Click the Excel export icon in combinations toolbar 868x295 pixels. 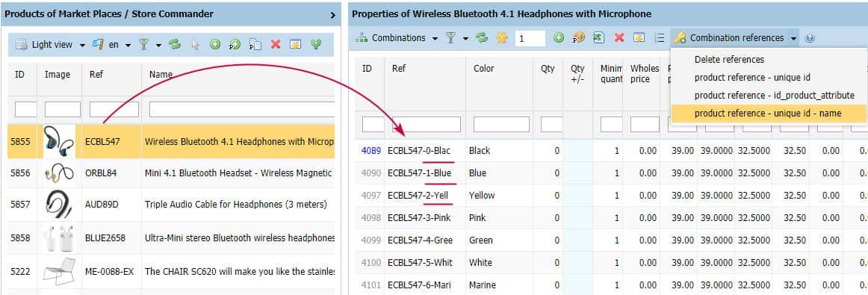(x=598, y=37)
